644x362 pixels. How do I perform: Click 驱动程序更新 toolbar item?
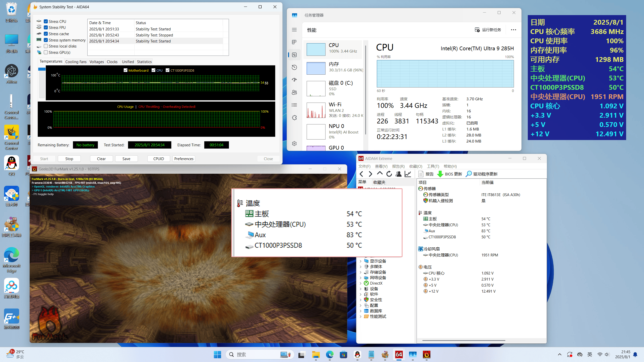pos(482,174)
